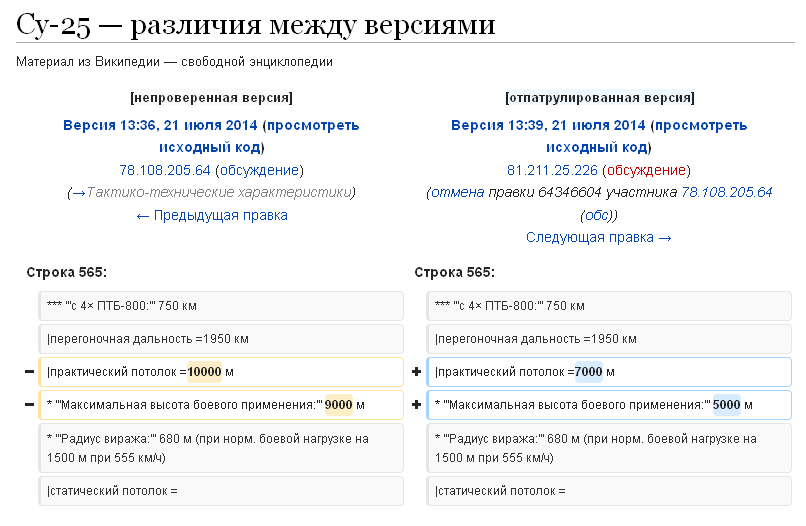Image resolution: width=806 pixels, height=526 pixels.
Task: Click the right Радиус виража 680 м line
Action: coord(609,448)
